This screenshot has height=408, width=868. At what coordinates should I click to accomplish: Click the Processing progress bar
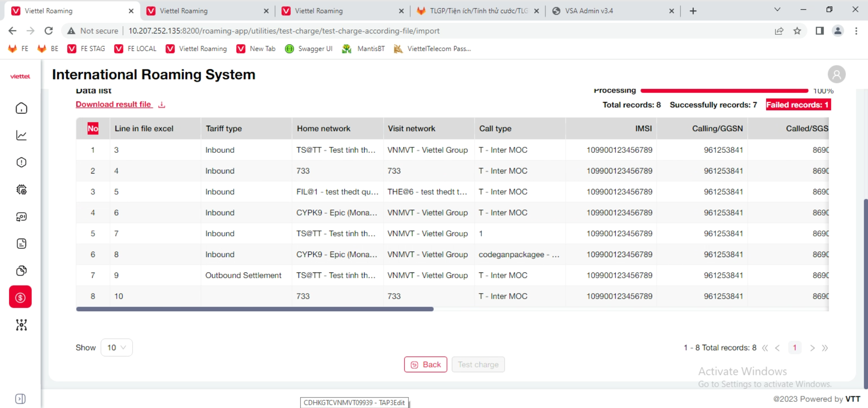pos(724,91)
